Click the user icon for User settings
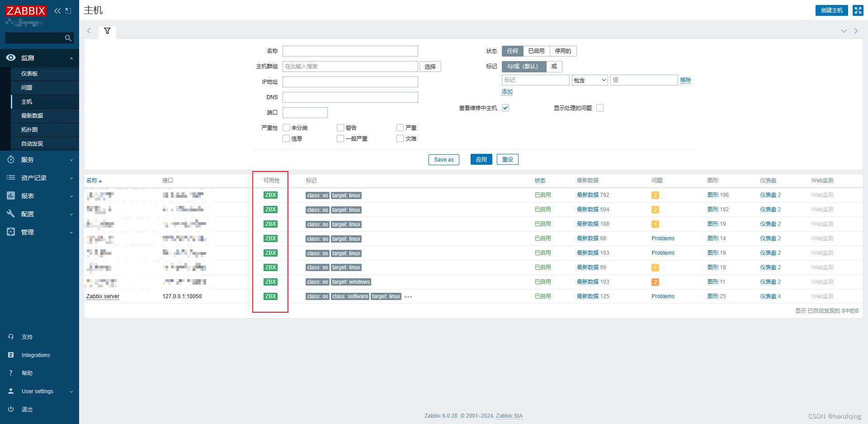This screenshot has height=424, width=868. [x=11, y=391]
